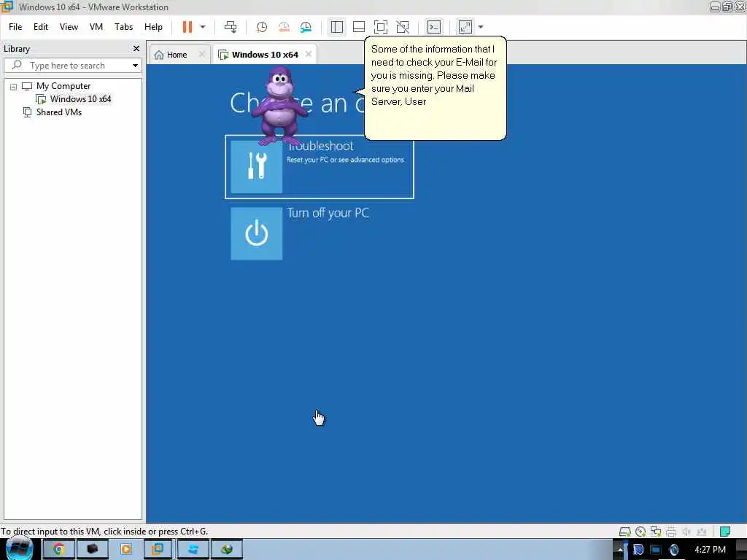Click the purple BonziBuddy gorilla character
Image resolution: width=747 pixels, height=560 pixels.
pos(279,107)
